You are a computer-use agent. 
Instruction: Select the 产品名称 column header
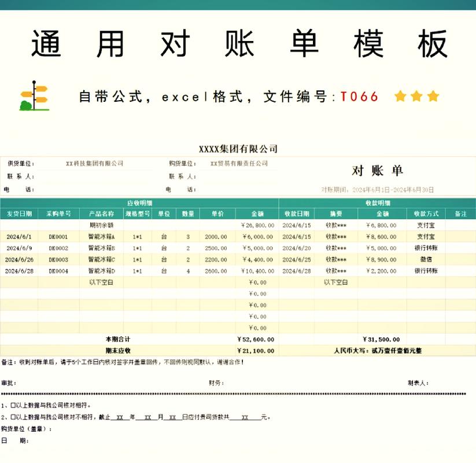[x=101, y=214]
